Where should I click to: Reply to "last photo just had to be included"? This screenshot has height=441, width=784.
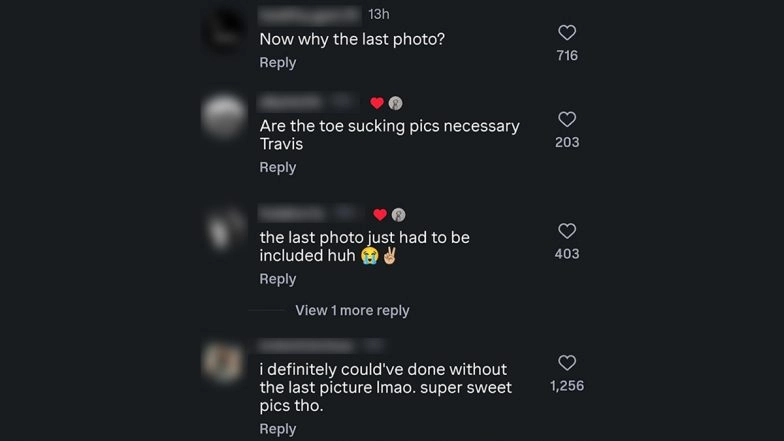[278, 279]
